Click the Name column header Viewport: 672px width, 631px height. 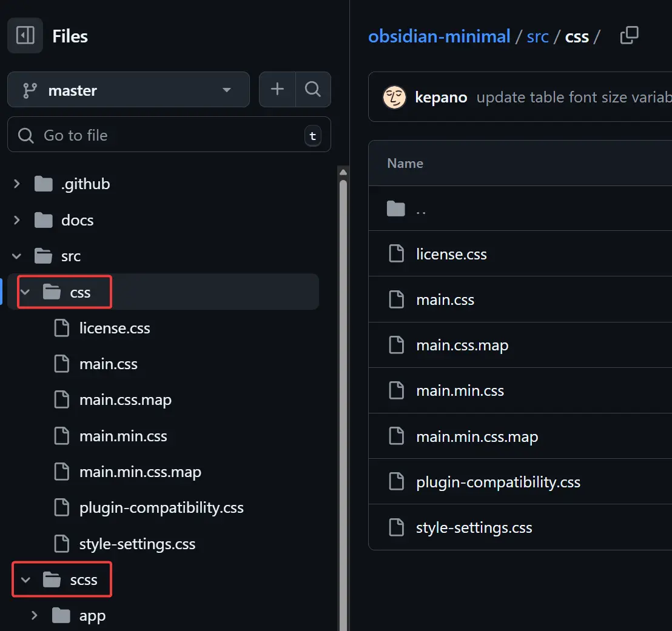[x=405, y=163]
